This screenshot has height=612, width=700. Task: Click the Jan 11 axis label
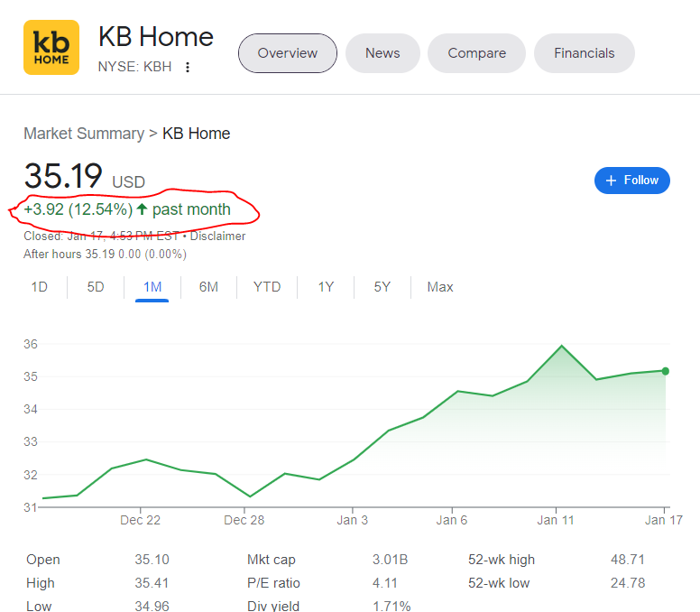click(556, 520)
